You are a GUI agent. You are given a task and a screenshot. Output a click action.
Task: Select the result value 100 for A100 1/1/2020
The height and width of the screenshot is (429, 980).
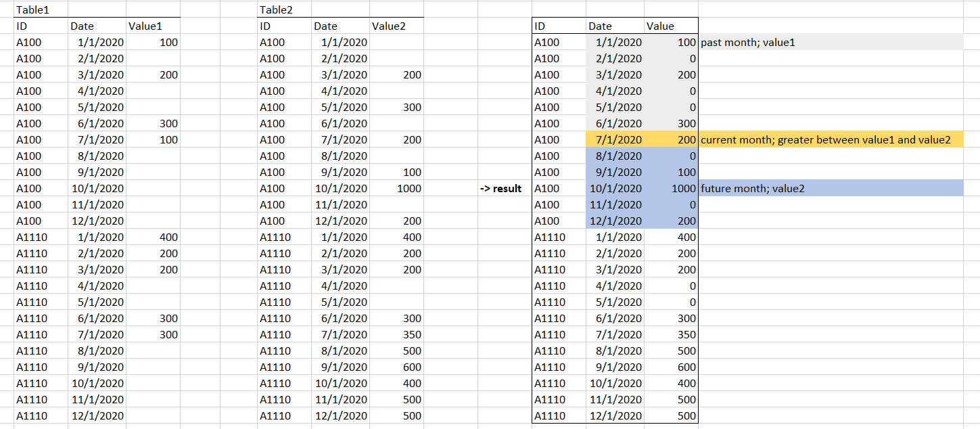click(x=671, y=42)
